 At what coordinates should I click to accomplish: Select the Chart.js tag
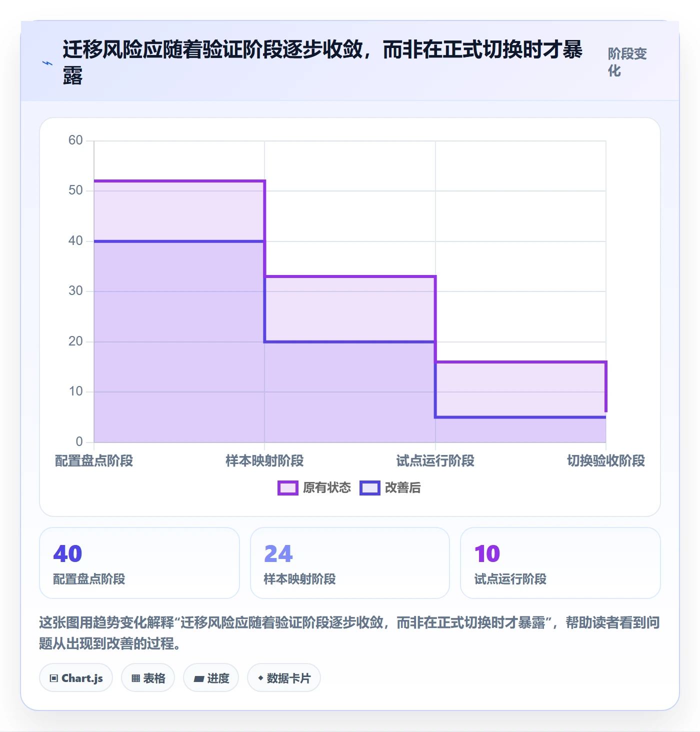76,678
